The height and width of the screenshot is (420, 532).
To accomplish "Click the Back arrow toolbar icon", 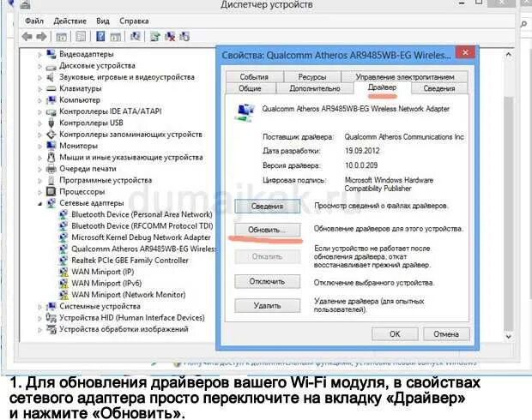I will coord(27,36).
